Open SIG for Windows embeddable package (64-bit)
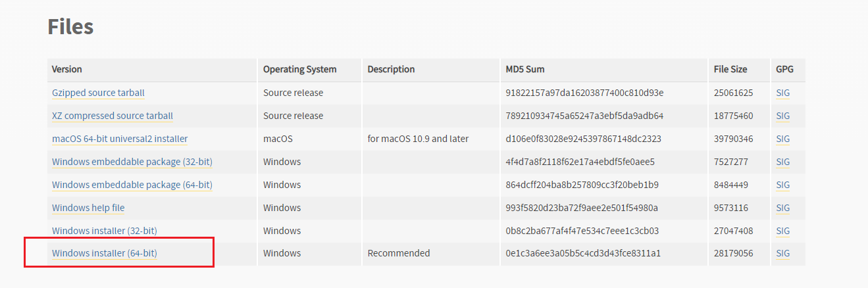Viewport: 868px width, 288px height. [x=782, y=185]
